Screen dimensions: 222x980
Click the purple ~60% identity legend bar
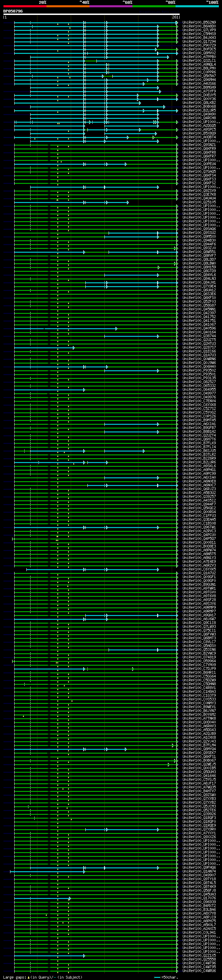pos(111,6)
